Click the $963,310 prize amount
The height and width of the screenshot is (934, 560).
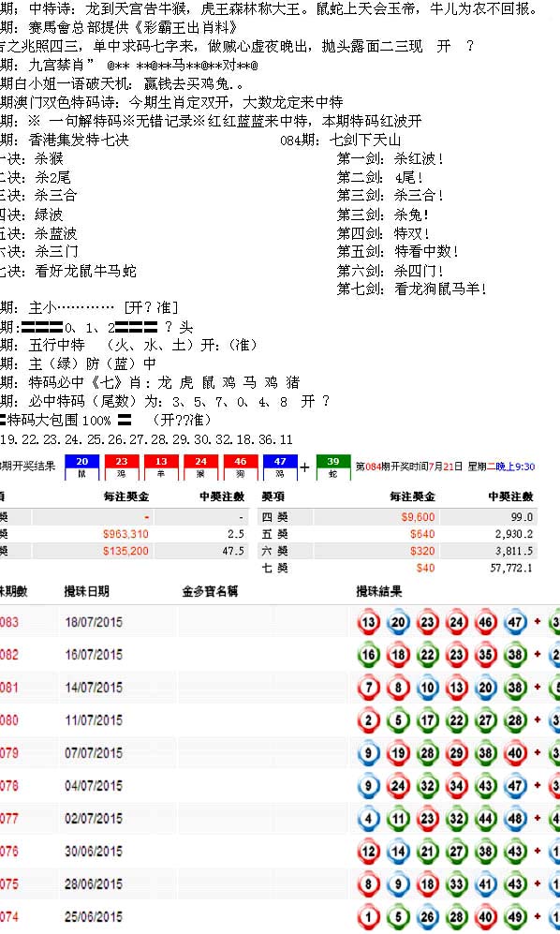(x=125, y=534)
